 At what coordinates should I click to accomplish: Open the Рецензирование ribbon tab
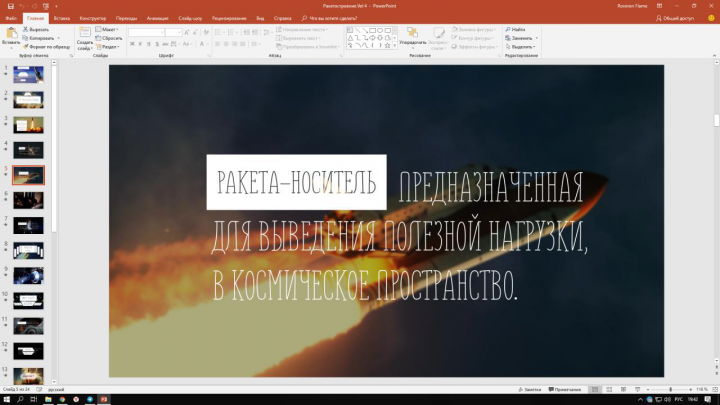point(229,18)
